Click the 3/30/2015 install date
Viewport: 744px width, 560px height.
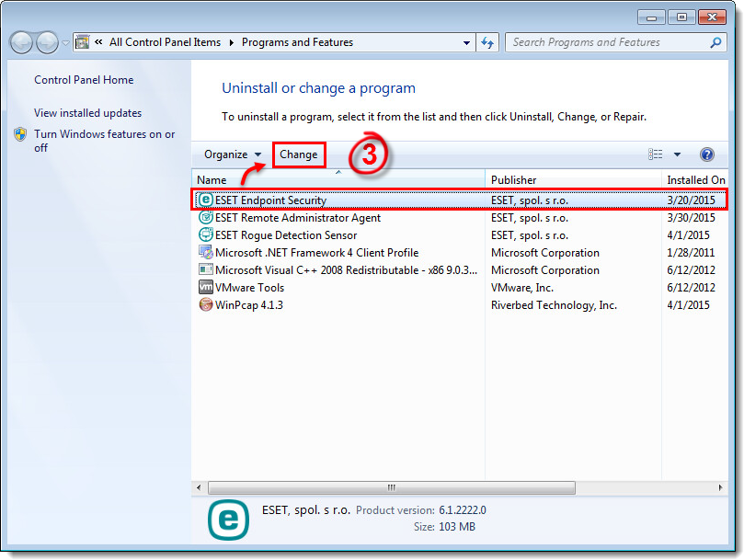point(691,217)
